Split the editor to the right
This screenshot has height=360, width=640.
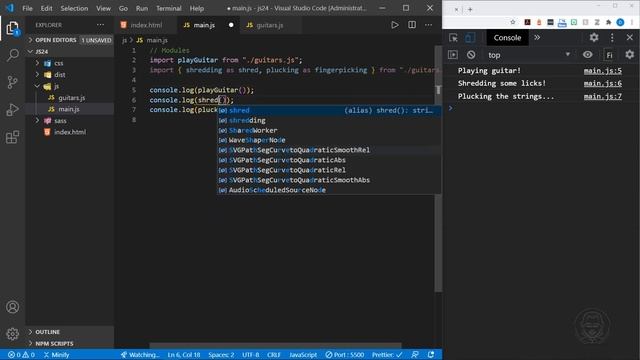[x=412, y=25]
